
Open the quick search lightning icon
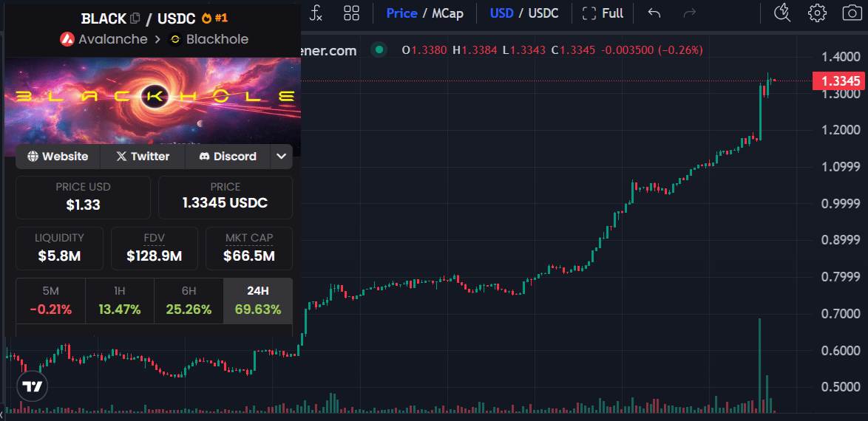pyautogui.click(x=782, y=13)
